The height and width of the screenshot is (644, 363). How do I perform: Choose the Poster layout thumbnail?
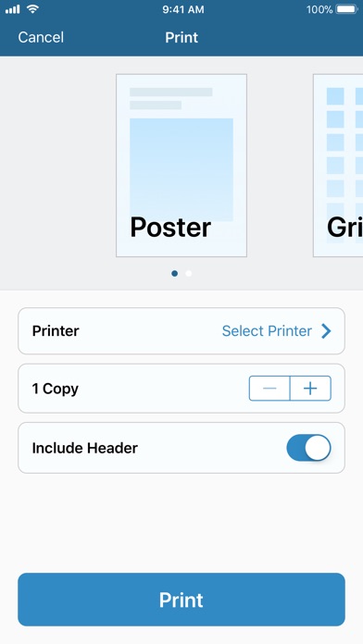click(181, 166)
